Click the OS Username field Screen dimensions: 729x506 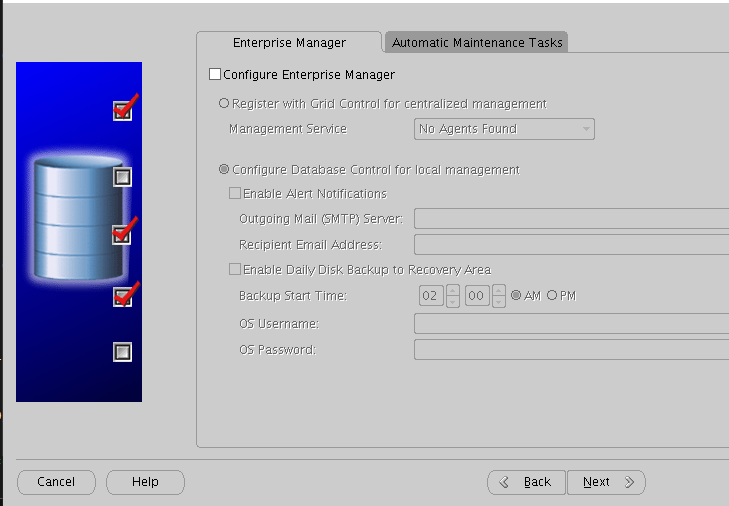(x=571, y=324)
